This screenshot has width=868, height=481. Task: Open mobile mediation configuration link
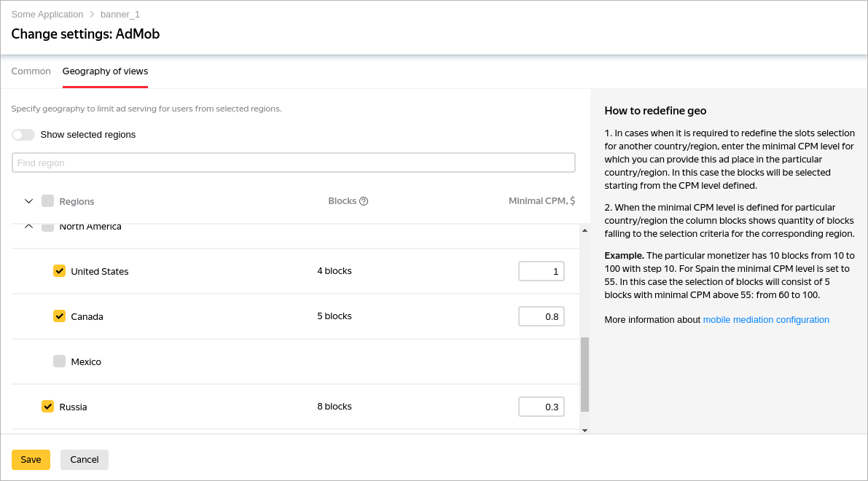pos(766,320)
